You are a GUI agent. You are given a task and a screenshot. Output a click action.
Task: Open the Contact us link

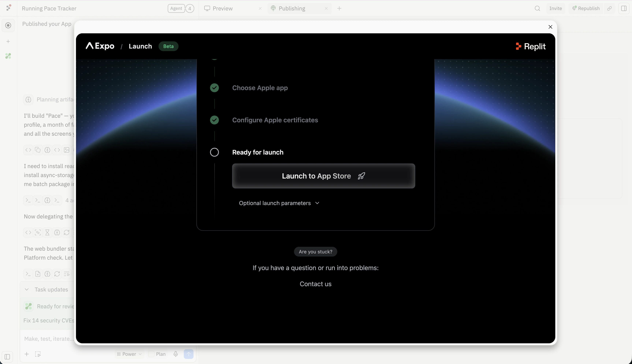click(x=315, y=284)
